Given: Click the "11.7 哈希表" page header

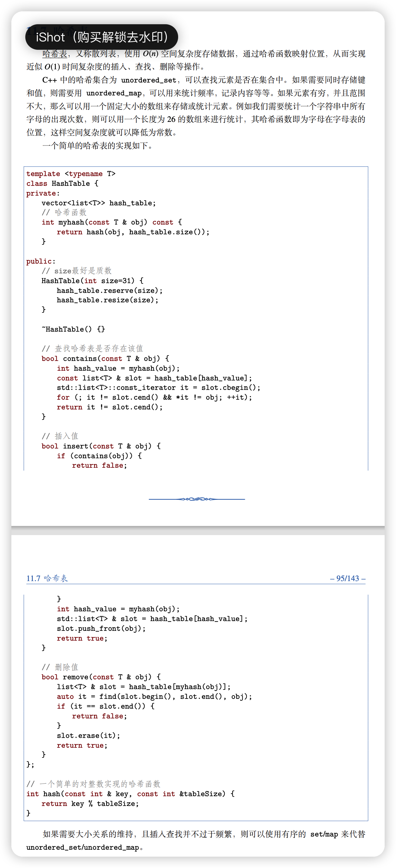Looking at the screenshot, I should [47, 579].
